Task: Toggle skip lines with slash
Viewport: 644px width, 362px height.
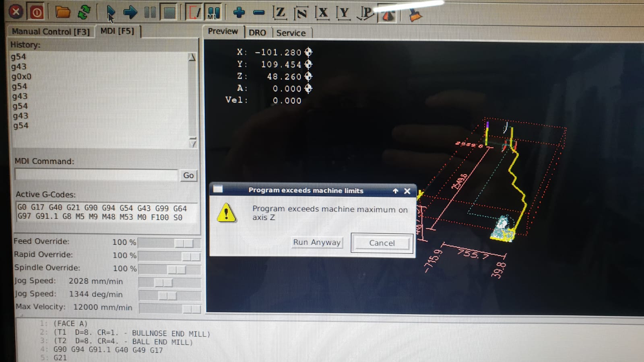Action: [193, 12]
